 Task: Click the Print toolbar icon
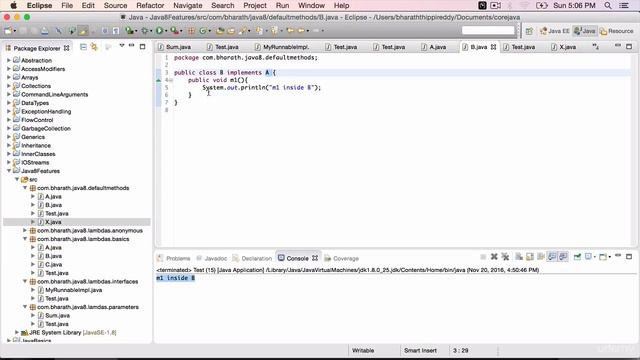coord(44,31)
